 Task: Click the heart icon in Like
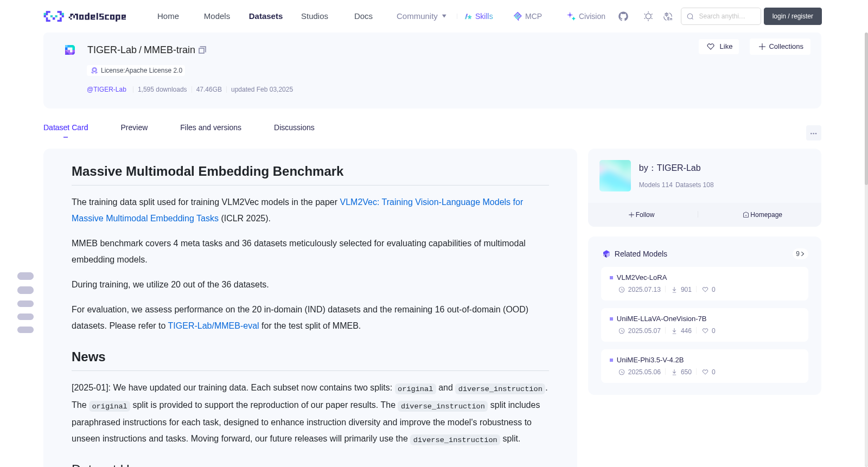pos(711,47)
